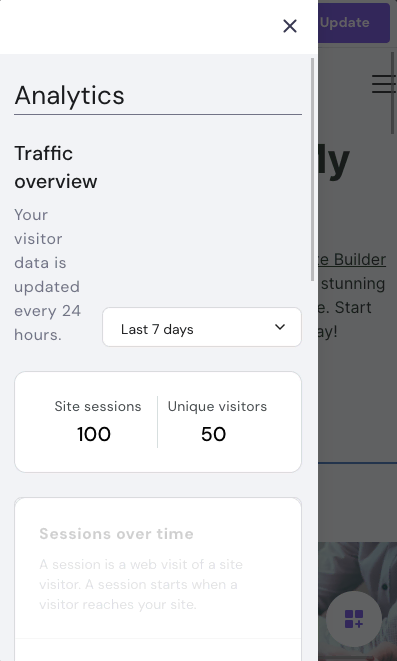The height and width of the screenshot is (661, 397).
Task: Click the page scrollbar on right edge
Action: click(392, 93)
